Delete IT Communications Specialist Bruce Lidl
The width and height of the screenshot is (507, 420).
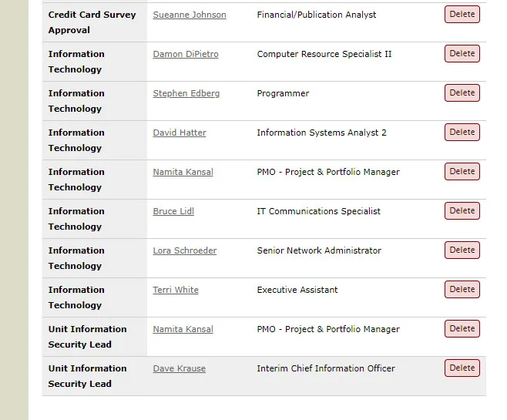click(462, 210)
